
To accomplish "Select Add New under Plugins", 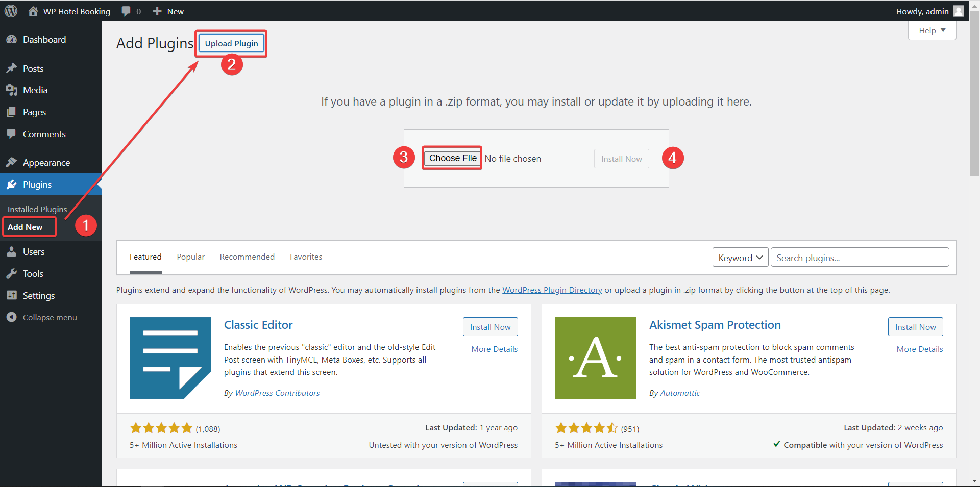I will point(25,227).
